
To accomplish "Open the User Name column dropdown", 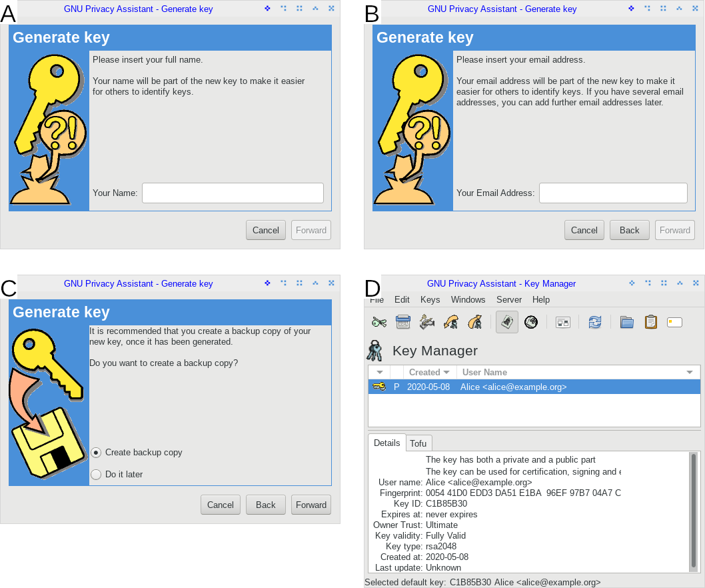I will click(x=689, y=372).
